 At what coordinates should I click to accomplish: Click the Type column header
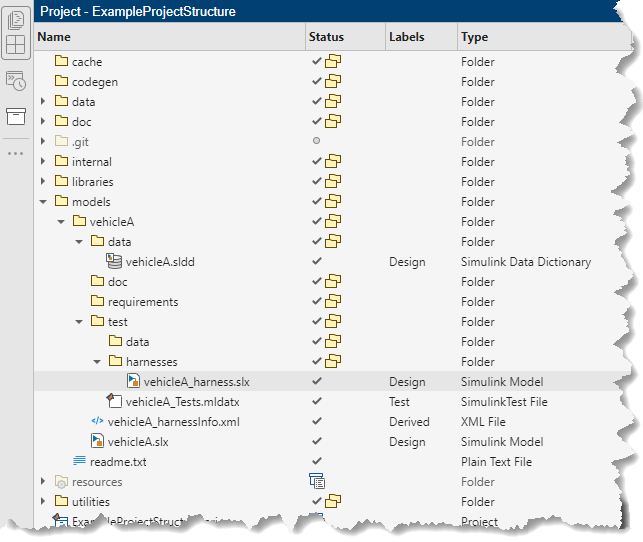click(x=474, y=37)
